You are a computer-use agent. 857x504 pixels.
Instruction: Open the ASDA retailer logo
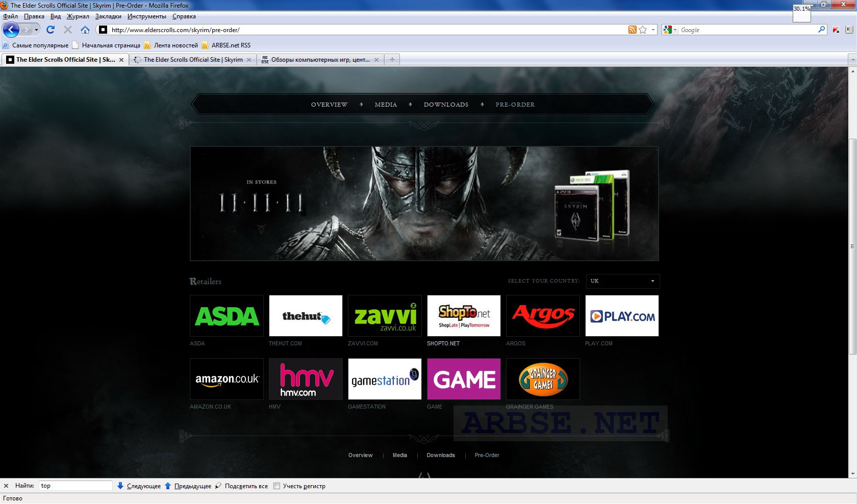pos(226,316)
